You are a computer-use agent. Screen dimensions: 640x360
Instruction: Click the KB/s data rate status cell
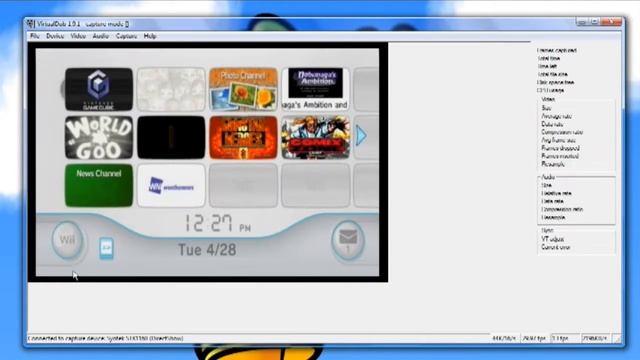coord(596,338)
